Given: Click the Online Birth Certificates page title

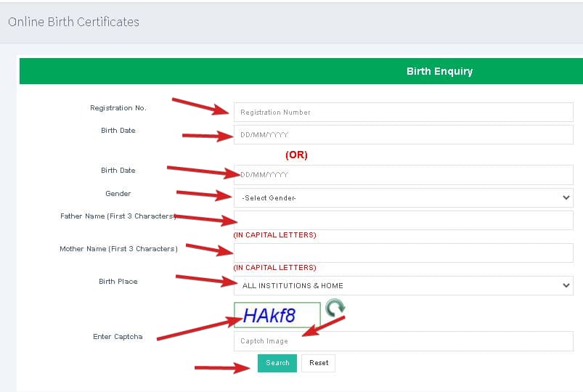Looking at the screenshot, I should tap(73, 22).
